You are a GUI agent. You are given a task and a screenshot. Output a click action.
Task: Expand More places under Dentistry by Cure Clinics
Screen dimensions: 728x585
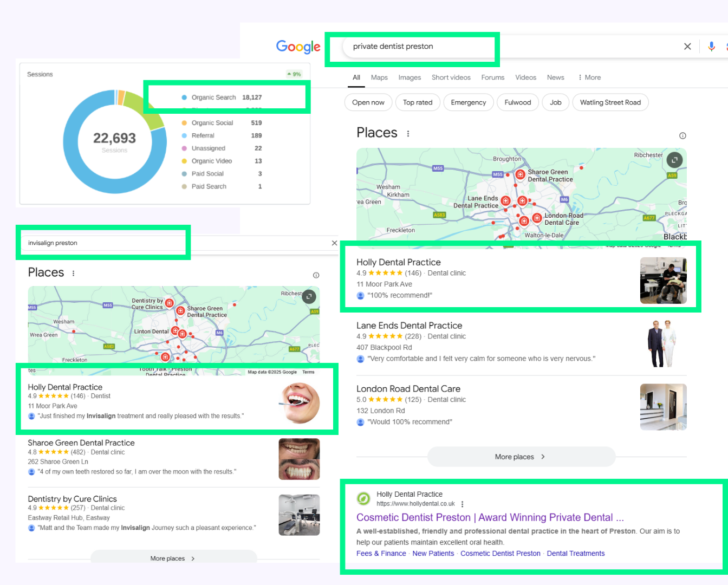coord(173,558)
